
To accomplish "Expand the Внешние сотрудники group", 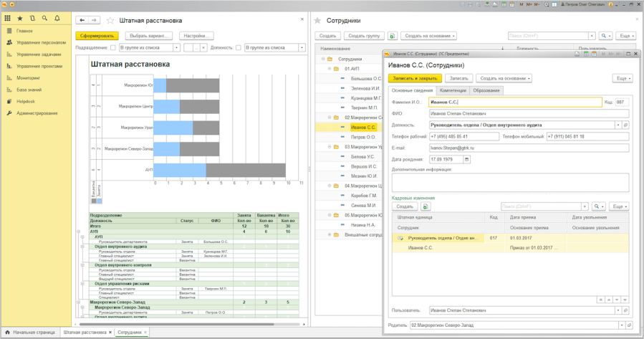I will point(330,234).
